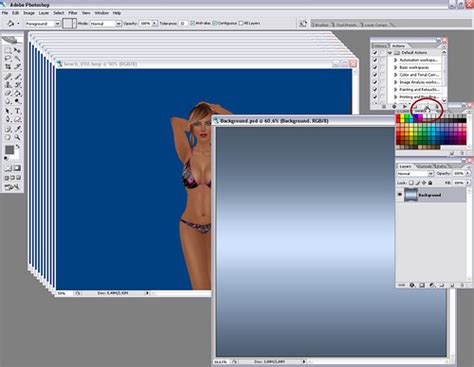Select the Crop tool
474x367 pixels.
8,67
